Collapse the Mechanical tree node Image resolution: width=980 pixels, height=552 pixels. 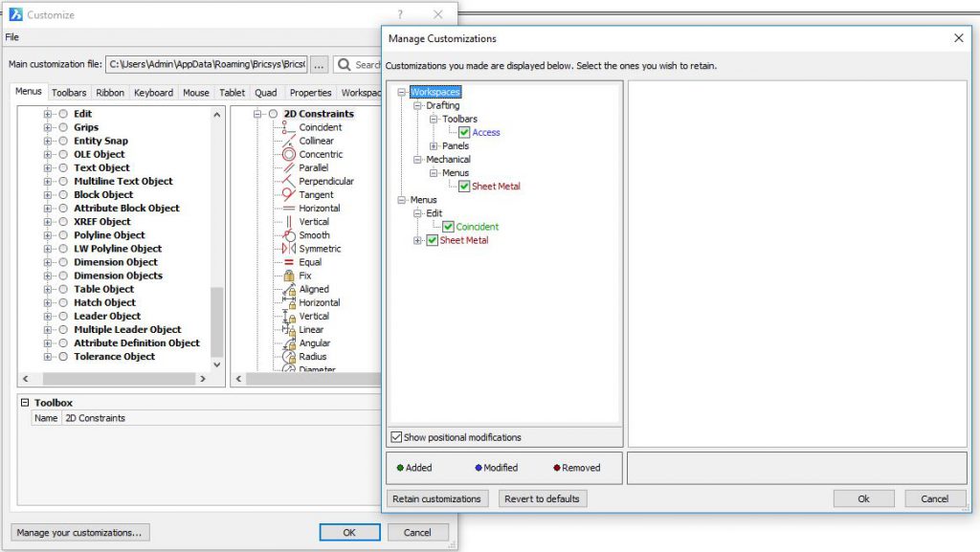tap(417, 159)
